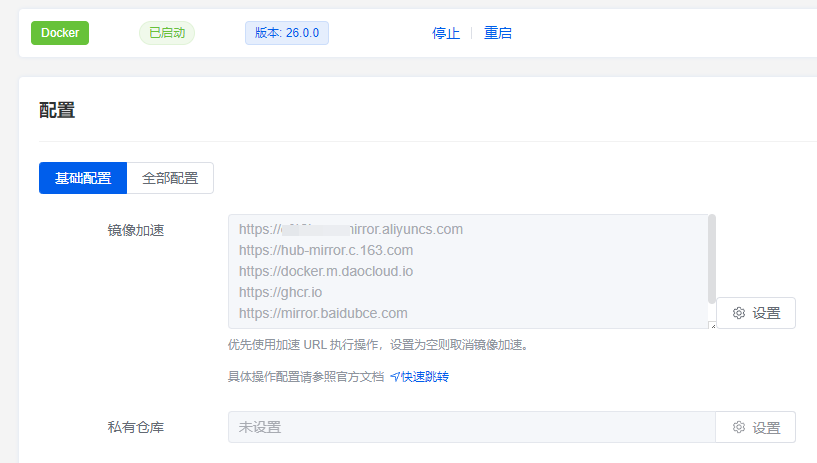Click the 镜像加速 label
The height and width of the screenshot is (463, 817).
click(x=135, y=230)
